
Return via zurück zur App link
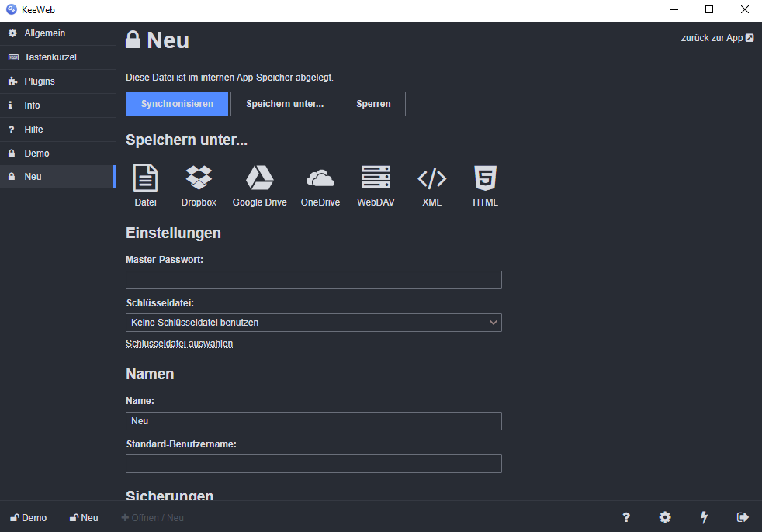tap(717, 38)
